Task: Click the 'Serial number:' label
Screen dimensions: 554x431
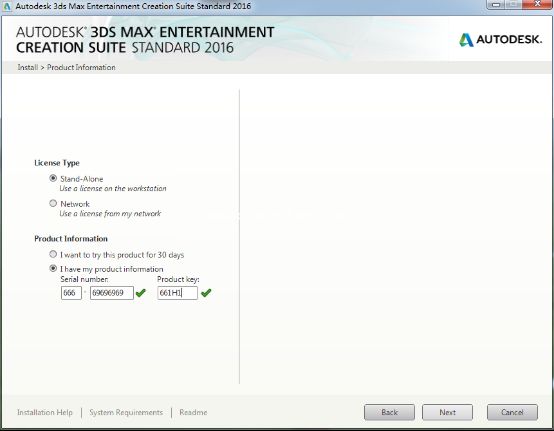Action: tap(84, 279)
